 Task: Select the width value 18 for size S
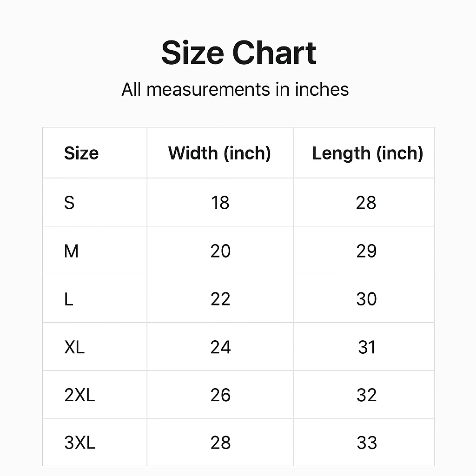(x=220, y=203)
